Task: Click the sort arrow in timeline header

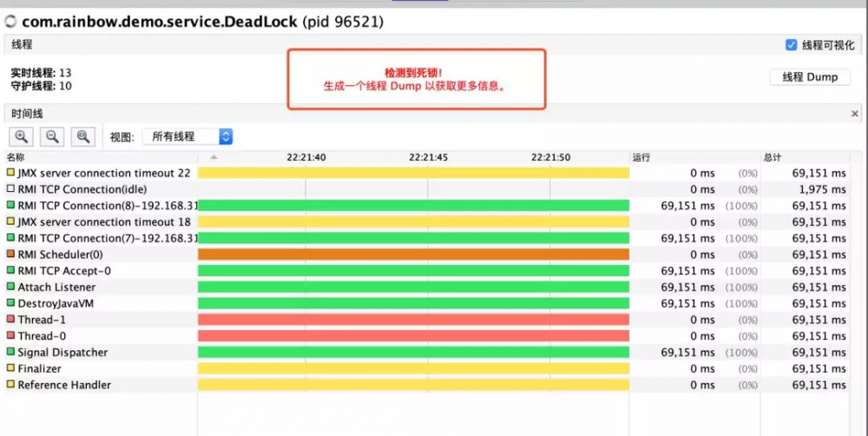Action: click(x=214, y=157)
